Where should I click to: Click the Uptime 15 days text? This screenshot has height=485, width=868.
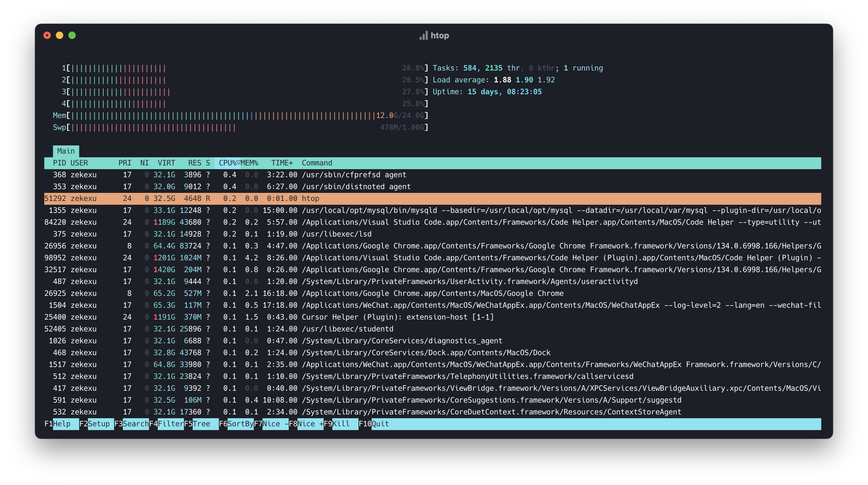[487, 91]
